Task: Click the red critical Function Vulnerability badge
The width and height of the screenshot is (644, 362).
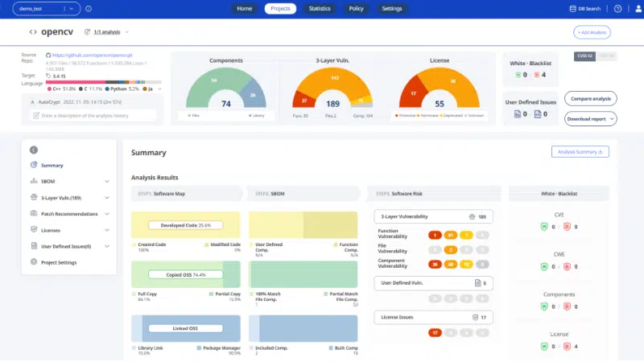Action: pos(435,236)
